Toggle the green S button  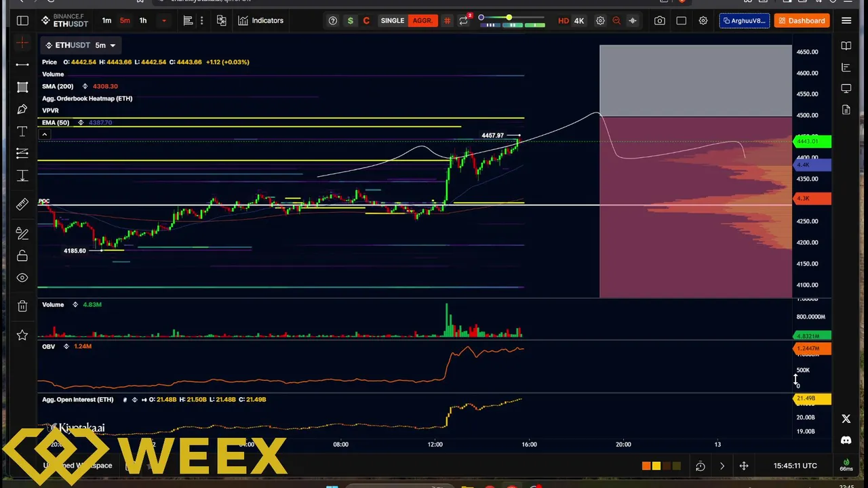click(350, 20)
